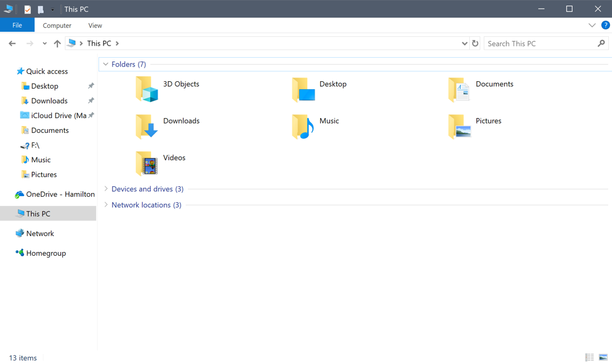
Task: Select Network in navigation pane
Action: point(40,234)
